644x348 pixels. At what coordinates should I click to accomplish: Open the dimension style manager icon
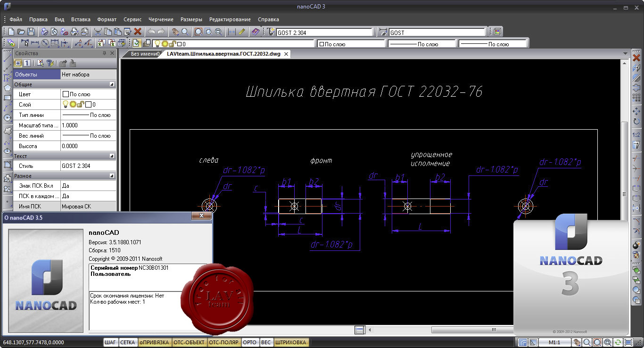tap(383, 32)
